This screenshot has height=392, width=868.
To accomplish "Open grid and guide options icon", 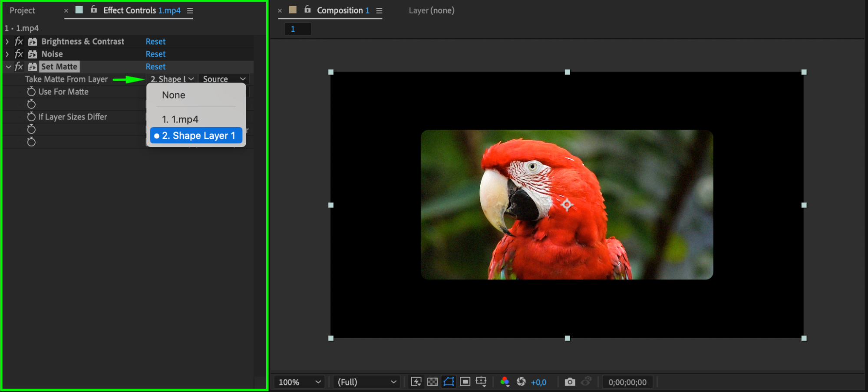I will tap(481, 382).
